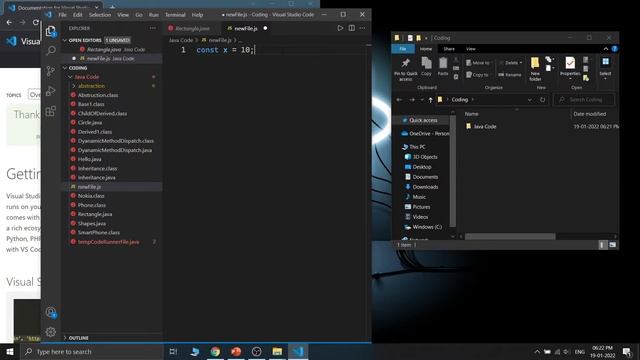This screenshot has width=640, height=360.
Task: Click the Split Editor icon in VS Code
Action: coord(351,28)
